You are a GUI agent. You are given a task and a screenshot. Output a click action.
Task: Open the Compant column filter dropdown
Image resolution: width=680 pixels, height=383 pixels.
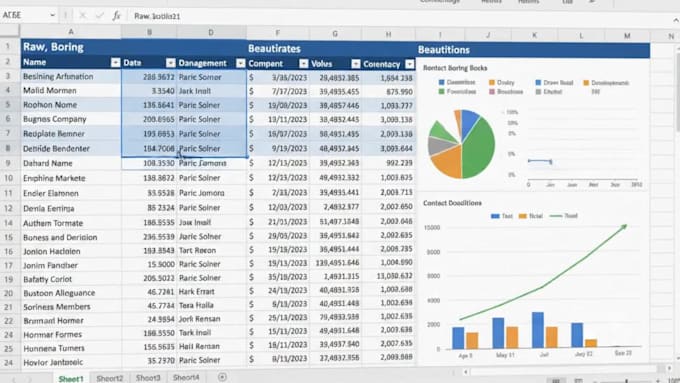click(x=304, y=64)
